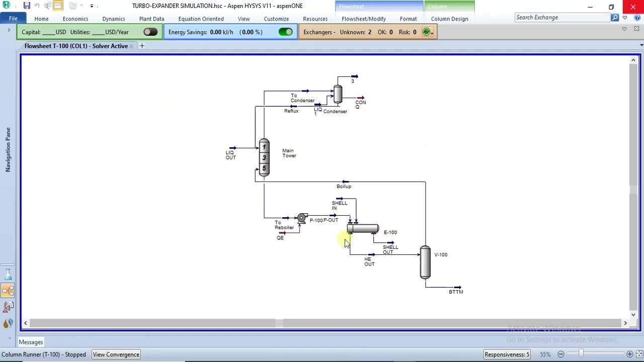Click the Responsiveness: 5 status button
The height and width of the screenshot is (362, 644).
coord(507,354)
